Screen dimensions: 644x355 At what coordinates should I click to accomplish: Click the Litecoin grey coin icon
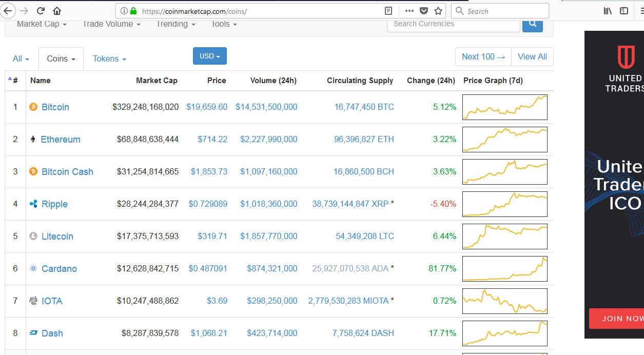33,236
